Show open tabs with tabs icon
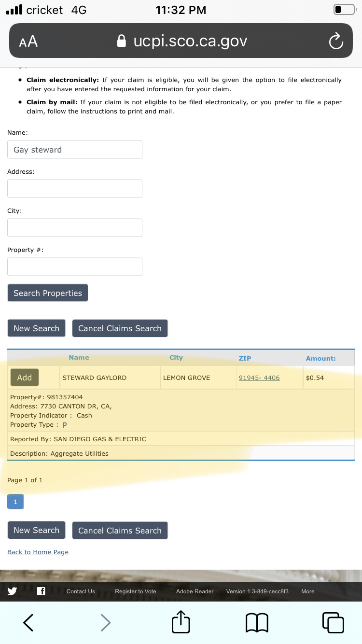The height and width of the screenshot is (644, 362). click(333, 622)
